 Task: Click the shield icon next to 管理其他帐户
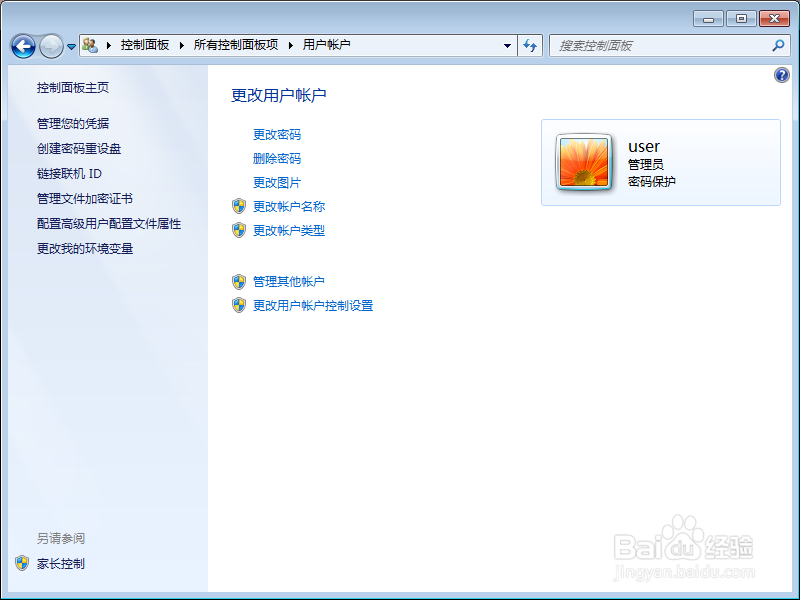click(239, 281)
